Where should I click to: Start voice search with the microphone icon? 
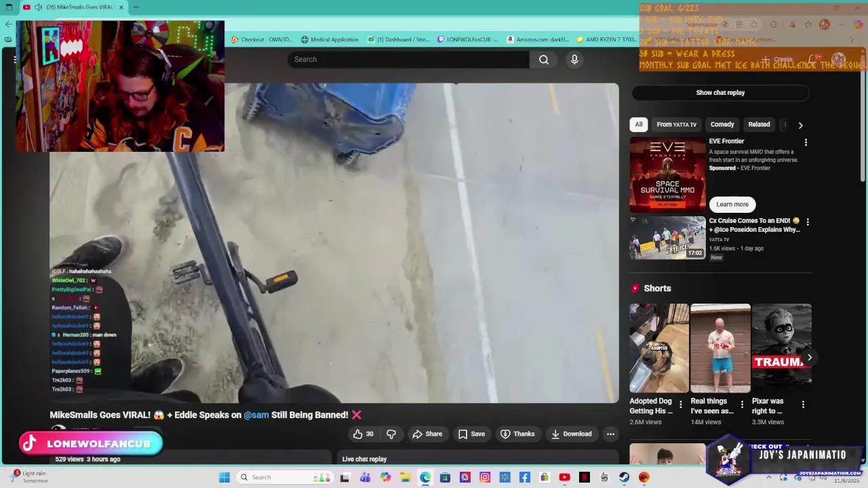coord(574,60)
